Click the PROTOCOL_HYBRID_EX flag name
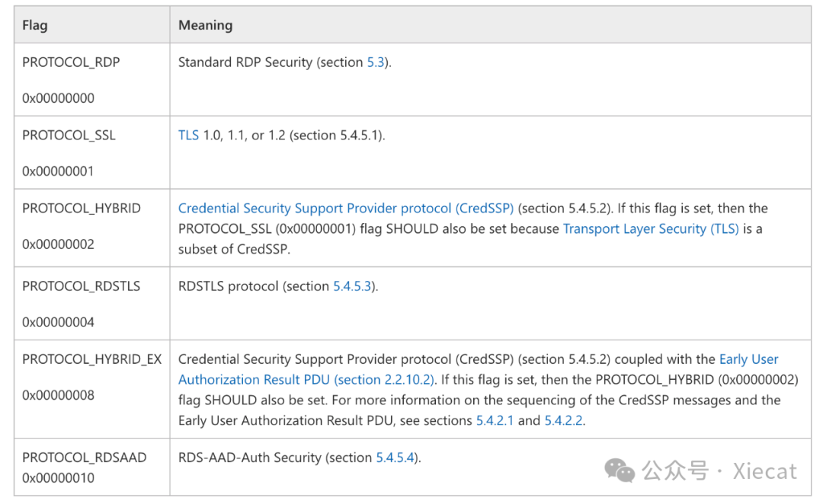 pyautogui.click(x=91, y=359)
